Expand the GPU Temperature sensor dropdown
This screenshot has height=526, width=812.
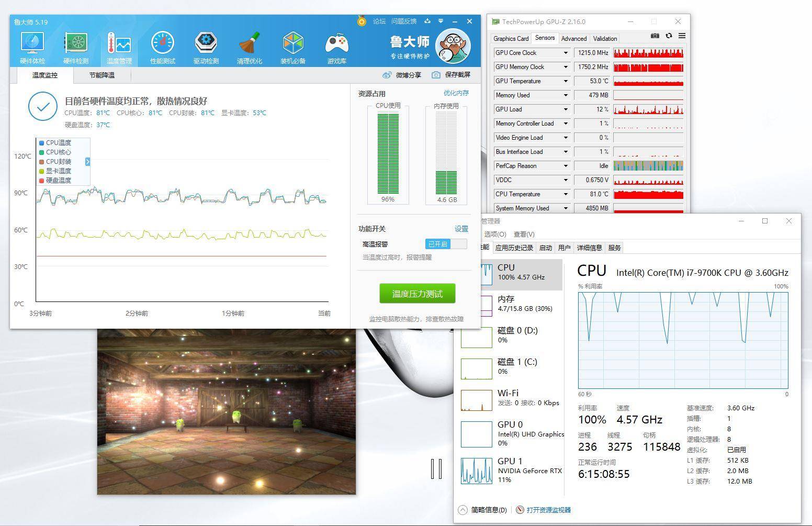coord(566,81)
